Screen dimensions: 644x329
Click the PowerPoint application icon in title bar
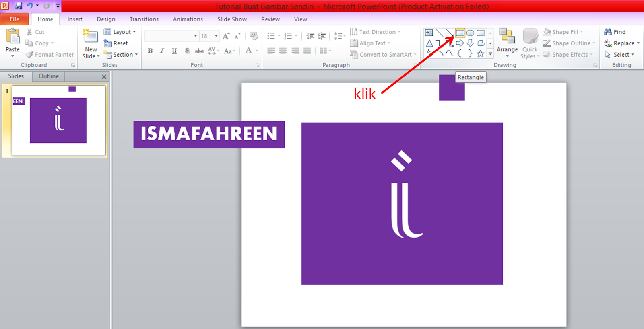click(x=5, y=6)
